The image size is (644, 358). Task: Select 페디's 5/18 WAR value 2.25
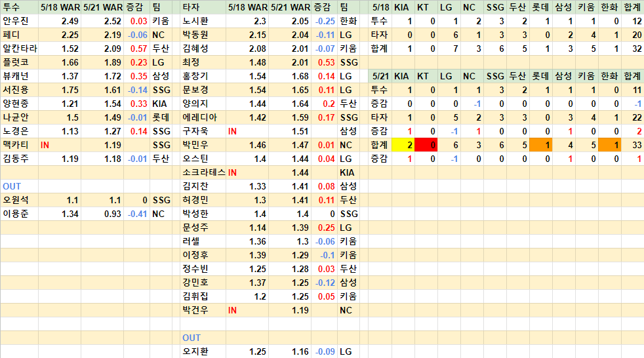[x=70, y=35]
